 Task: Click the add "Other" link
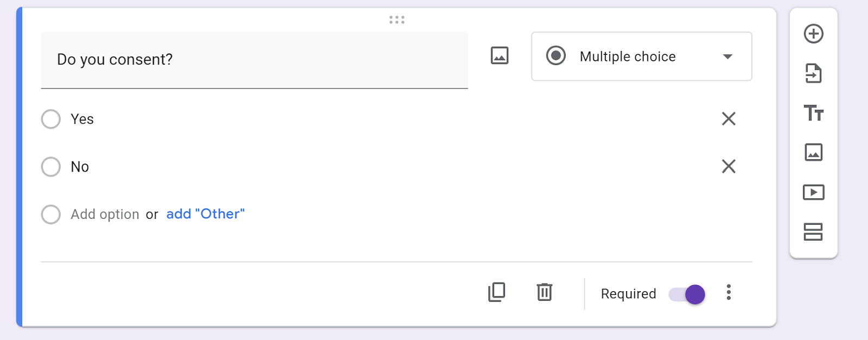pos(205,214)
